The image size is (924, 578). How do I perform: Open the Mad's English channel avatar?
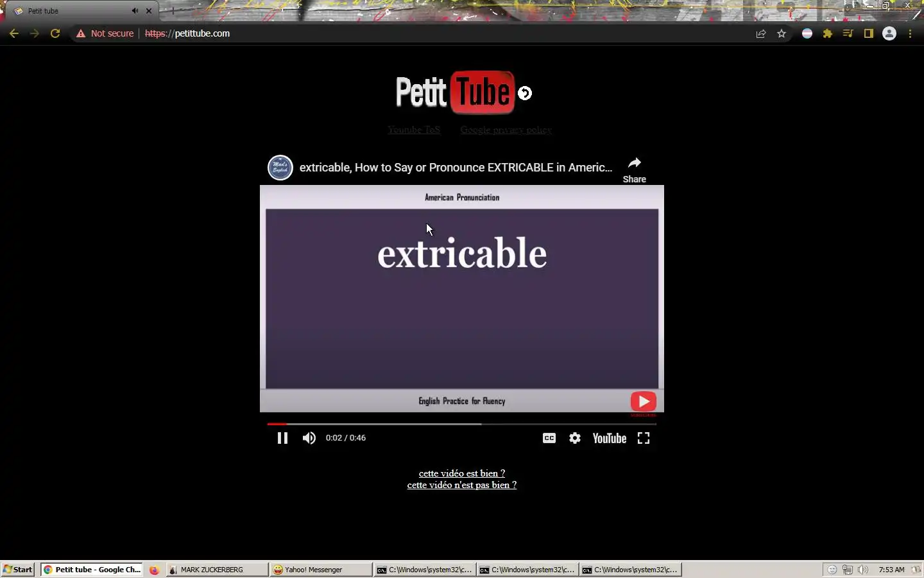280,168
